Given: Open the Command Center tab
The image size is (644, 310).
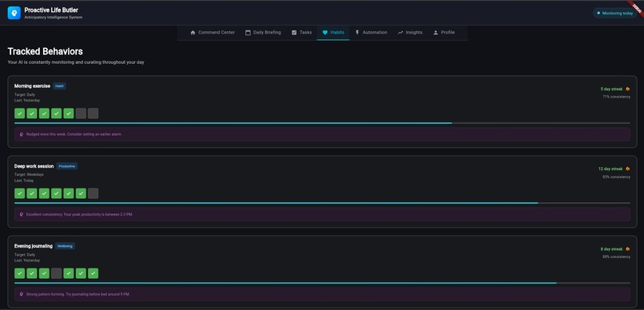Looking at the screenshot, I should coord(213,33).
